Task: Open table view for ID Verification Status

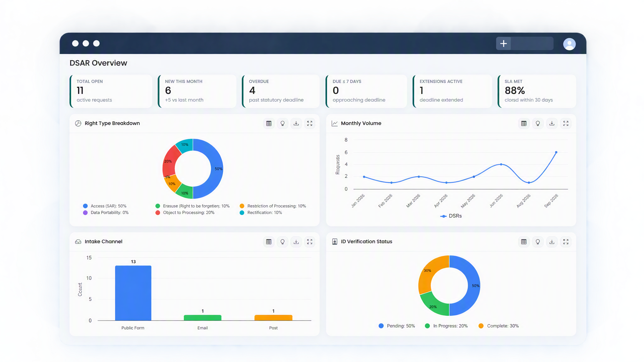Action: pyautogui.click(x=524, y=242)
